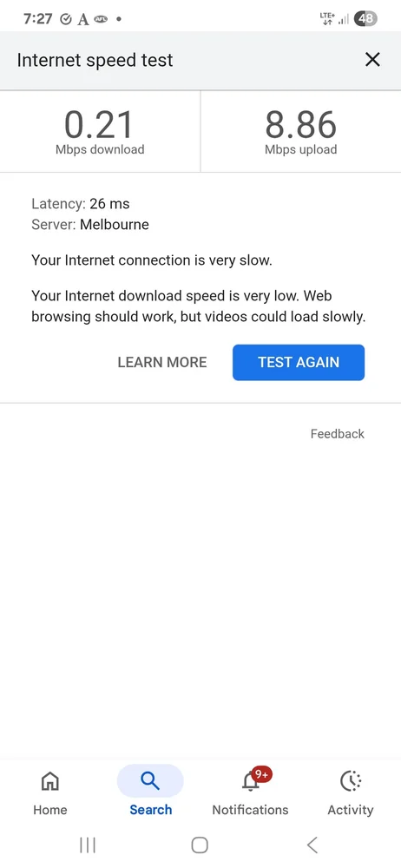Tap the clock time in status bar

point(37,19)
